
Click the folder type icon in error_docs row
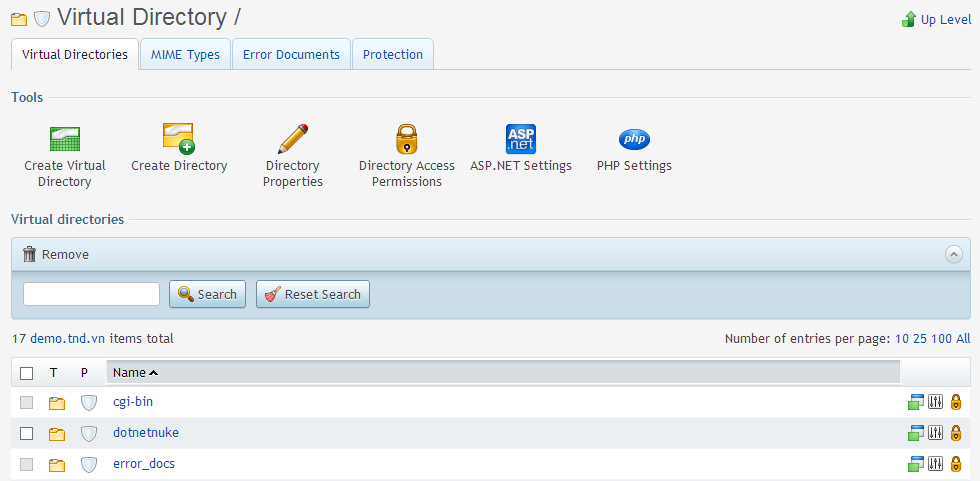pyautogui.click(x=57, y=465)
